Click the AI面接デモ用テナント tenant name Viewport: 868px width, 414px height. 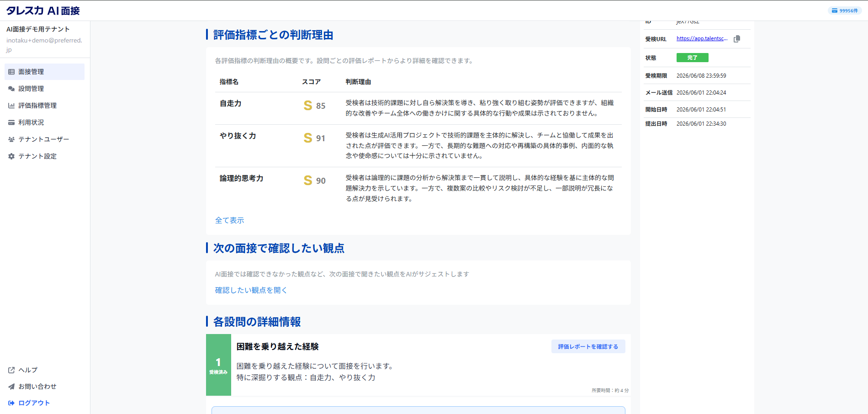coord(38,29)
